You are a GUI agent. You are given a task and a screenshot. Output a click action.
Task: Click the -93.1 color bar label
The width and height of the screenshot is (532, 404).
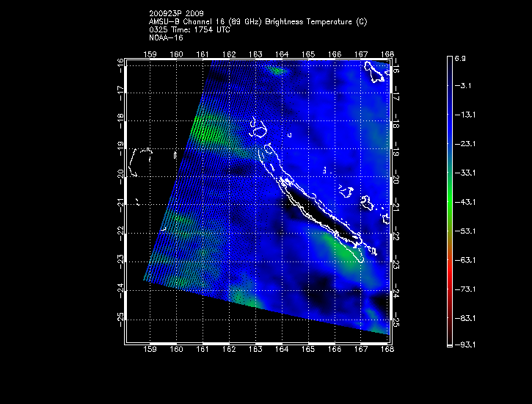[x=464, y=345]
